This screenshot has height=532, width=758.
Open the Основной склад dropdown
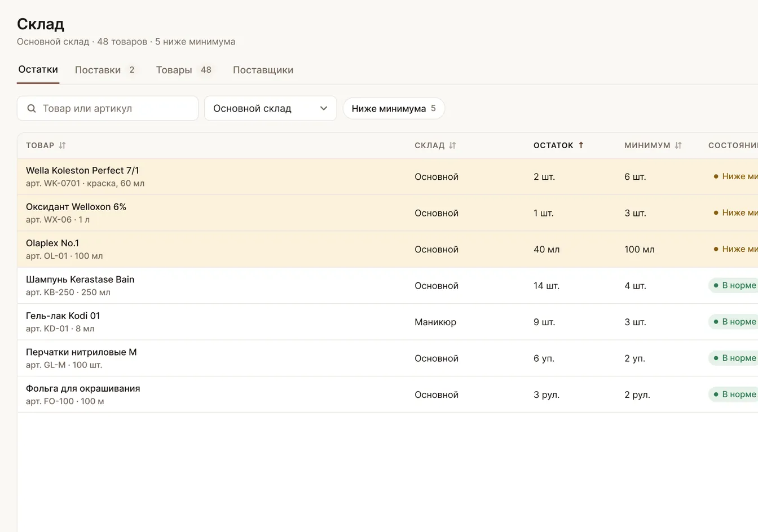click(x=271, y=108)
